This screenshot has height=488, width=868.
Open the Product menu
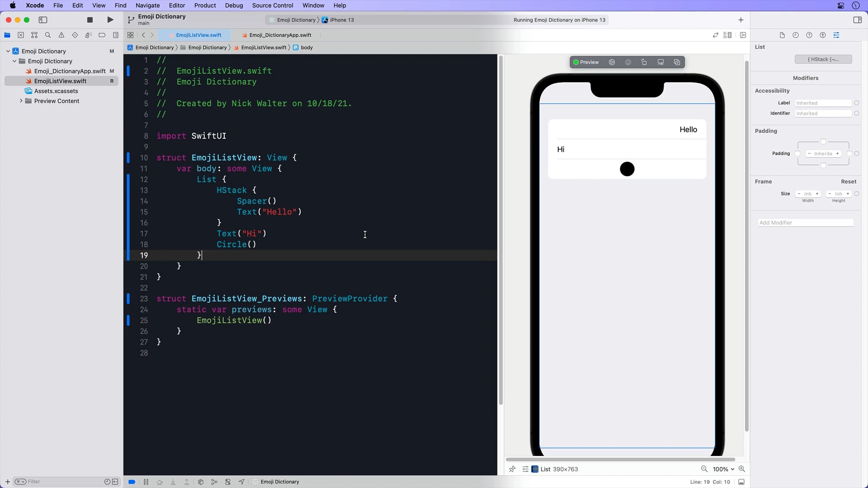point(205,5)
